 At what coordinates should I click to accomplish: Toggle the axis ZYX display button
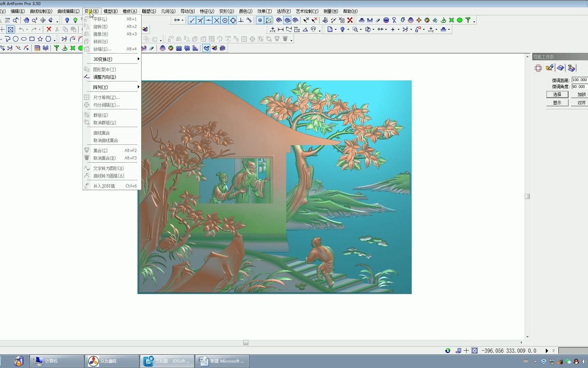(268, 20)
